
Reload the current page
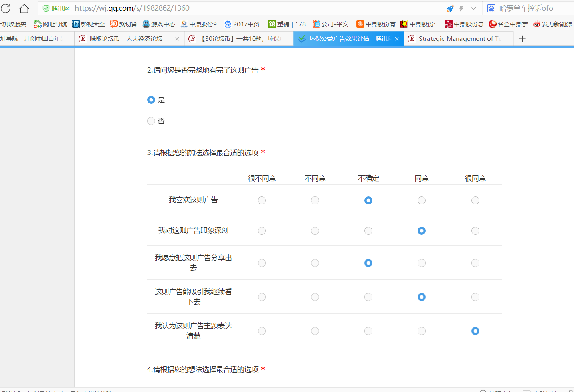tap(5, 8)
